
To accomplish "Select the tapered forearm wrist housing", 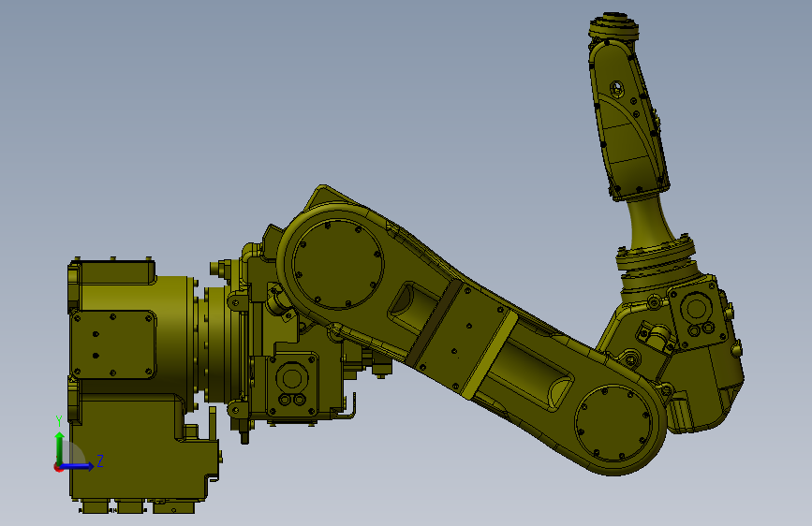I will click(627, 120).
